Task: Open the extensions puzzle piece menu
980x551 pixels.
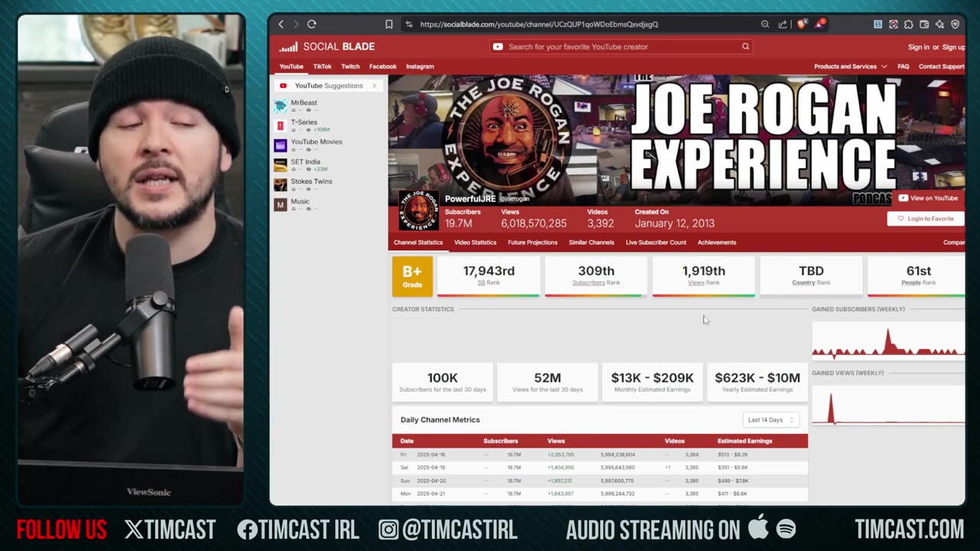Action: click(909, 24)
